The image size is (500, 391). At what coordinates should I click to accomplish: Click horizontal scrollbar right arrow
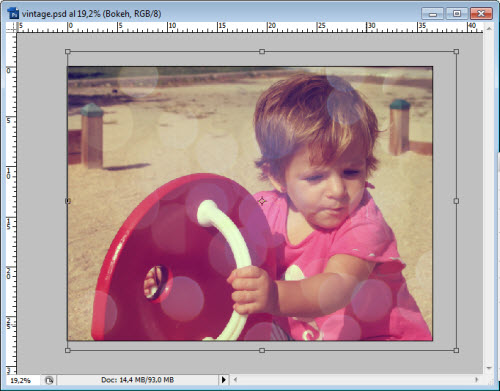coord(476,380)
